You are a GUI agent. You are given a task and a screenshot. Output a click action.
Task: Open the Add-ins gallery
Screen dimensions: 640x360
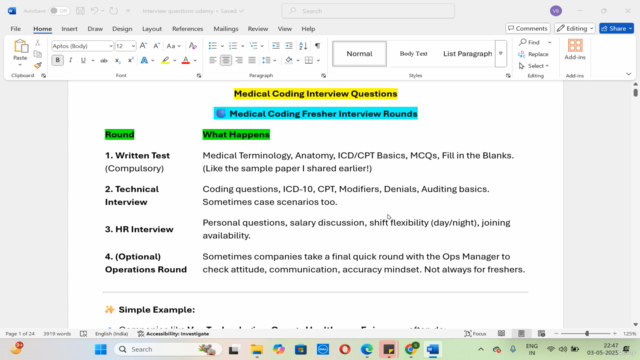click(x=575, y=50)
